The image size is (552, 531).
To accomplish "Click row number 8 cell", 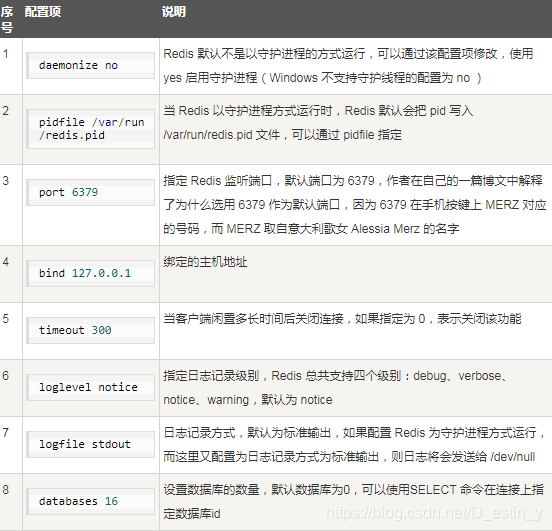I will pos(11,502).
